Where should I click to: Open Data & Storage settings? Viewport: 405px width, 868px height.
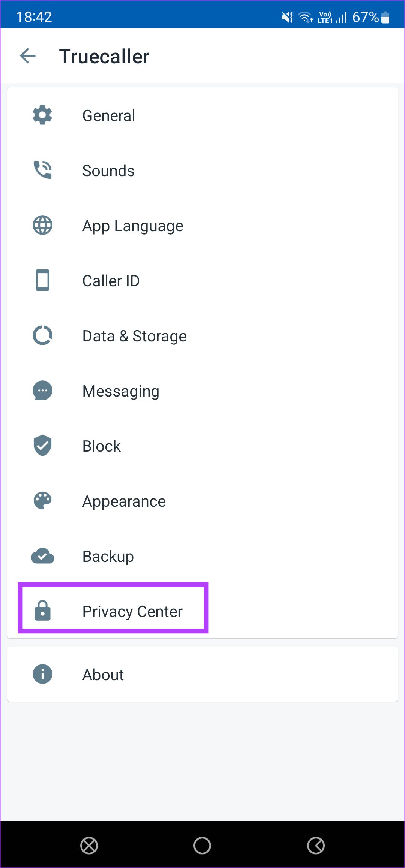(134, 336)
